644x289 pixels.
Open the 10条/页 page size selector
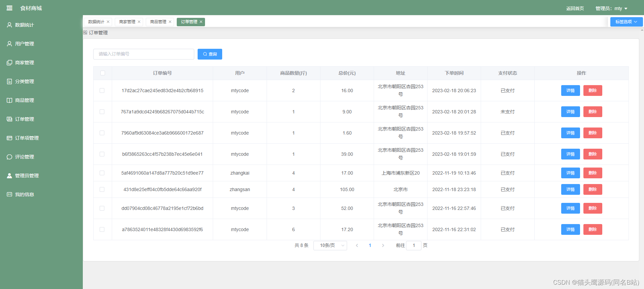[330, 246]
